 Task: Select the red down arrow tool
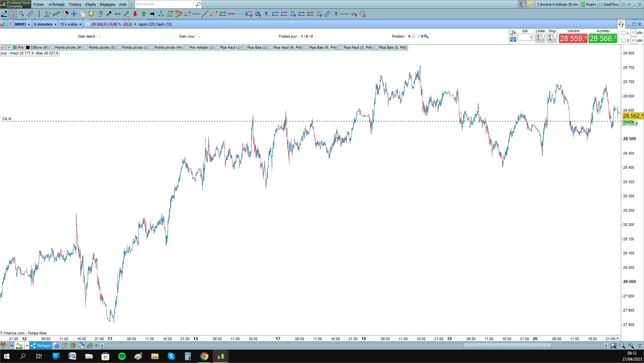135,14
